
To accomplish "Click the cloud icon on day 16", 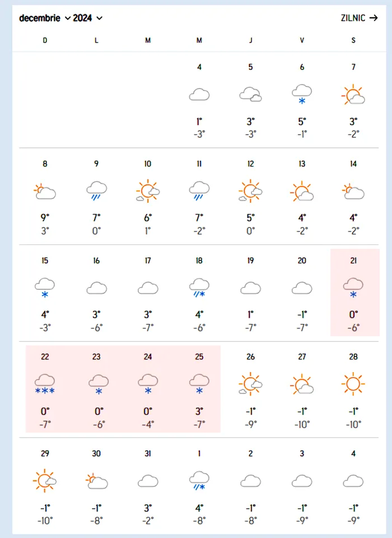I will [96, 288].
